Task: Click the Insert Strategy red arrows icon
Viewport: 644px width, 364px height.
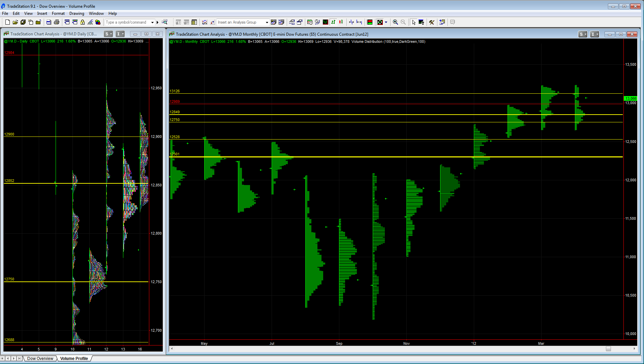Action: coord(212,22)
